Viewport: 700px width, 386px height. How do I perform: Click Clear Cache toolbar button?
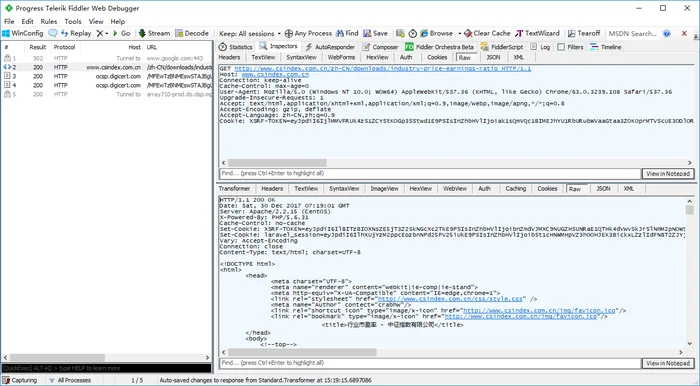point(487,33)
